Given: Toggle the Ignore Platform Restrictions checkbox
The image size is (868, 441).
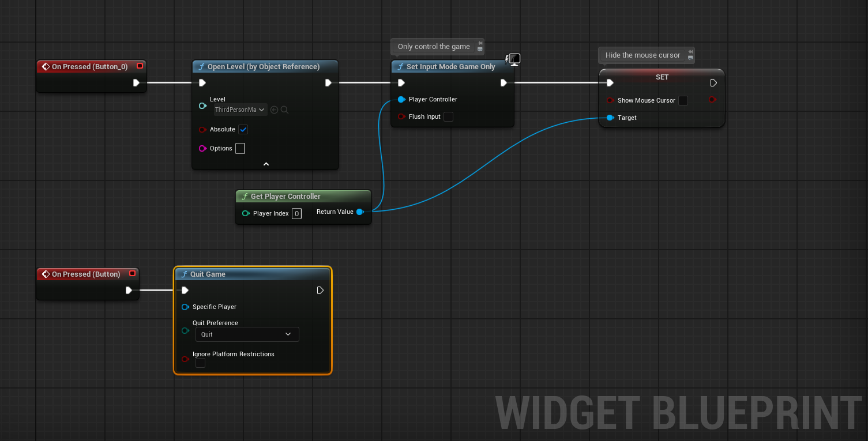Looking at the screenshot, I should [x=200, y=363].
